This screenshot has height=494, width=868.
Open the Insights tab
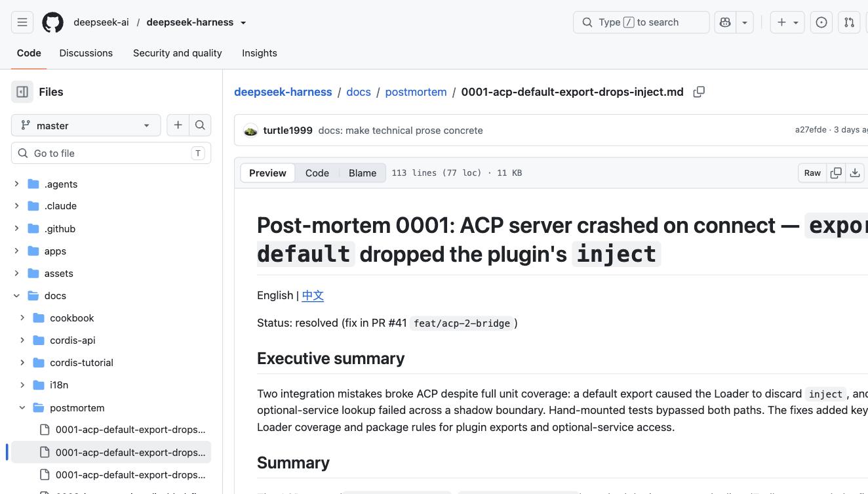click(260, 53)
